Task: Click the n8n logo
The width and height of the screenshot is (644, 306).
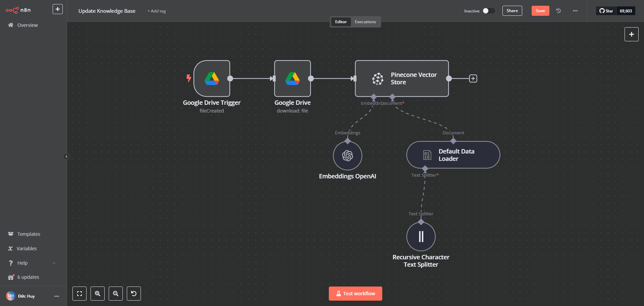Action: coord(18,10)
